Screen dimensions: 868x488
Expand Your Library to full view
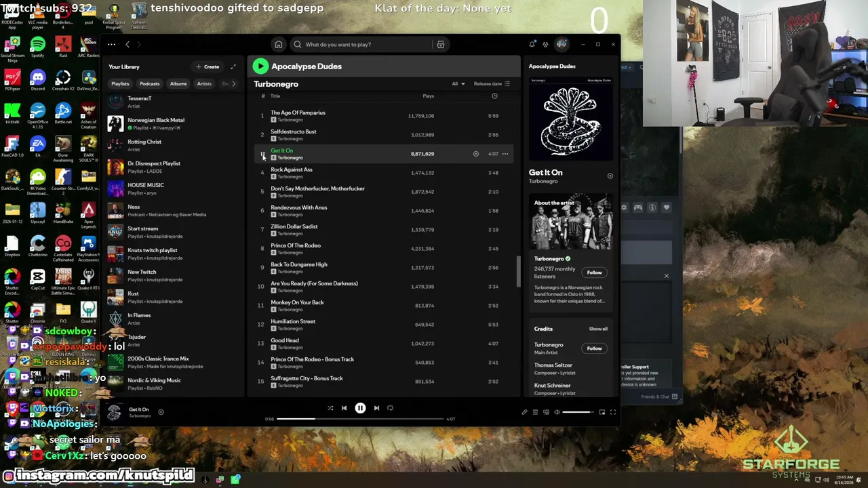point(233,66)
